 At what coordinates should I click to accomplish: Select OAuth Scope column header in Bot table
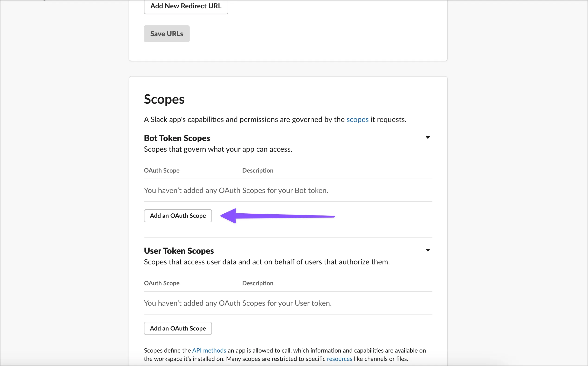(x=162, y=171)
